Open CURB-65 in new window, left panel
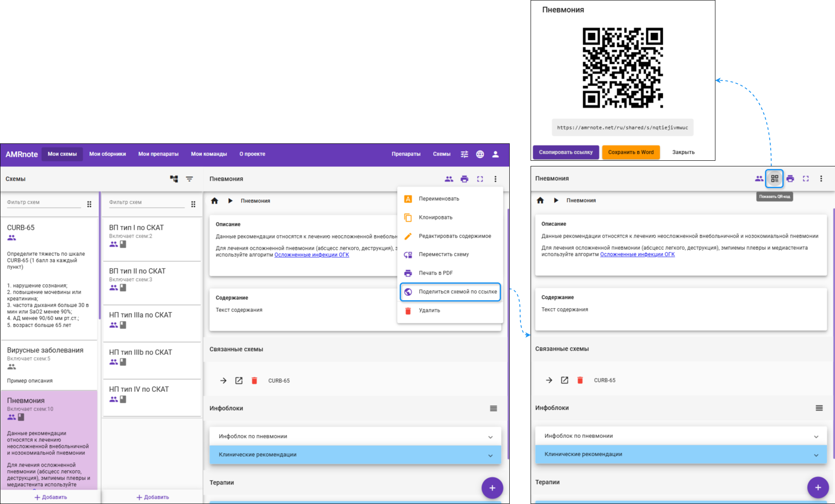The height and width of the screenshot is (504, 835). pos(239,381)
